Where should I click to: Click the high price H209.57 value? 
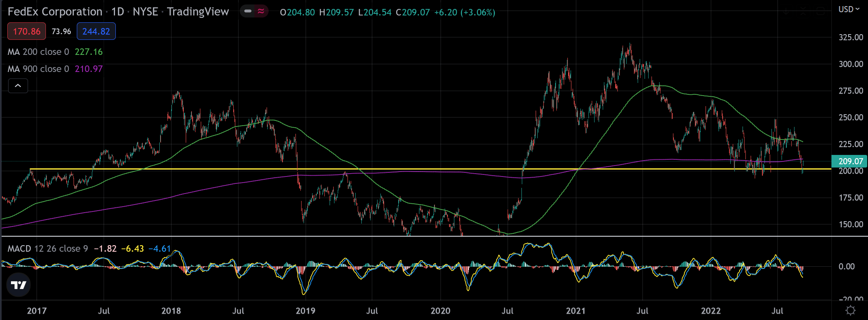336,13
